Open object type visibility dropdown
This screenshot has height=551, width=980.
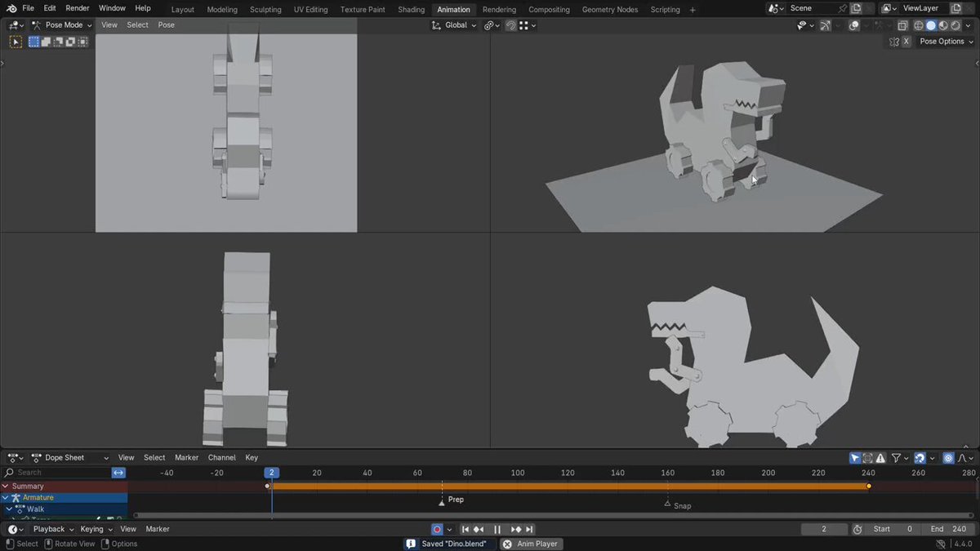804,25
